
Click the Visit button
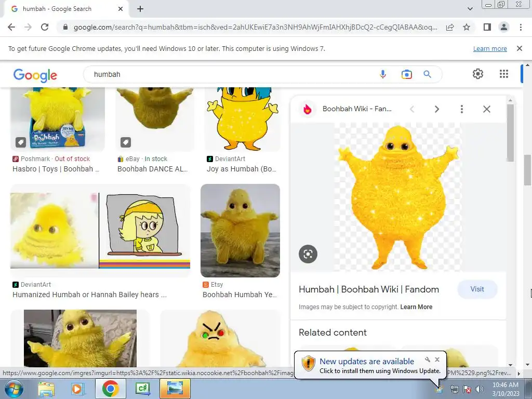click(x=477, y=289)
